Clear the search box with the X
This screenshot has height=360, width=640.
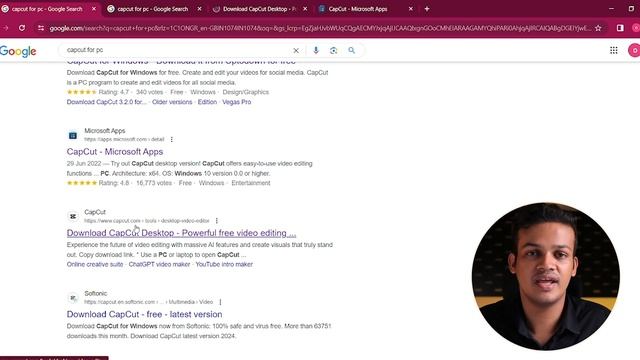[296, 50]
